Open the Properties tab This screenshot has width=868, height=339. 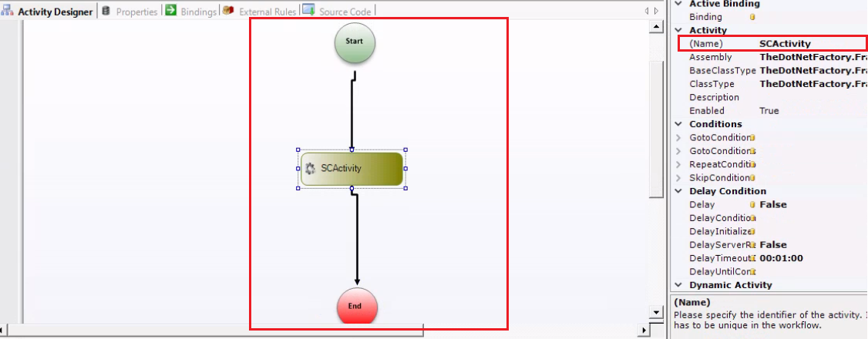130,12
